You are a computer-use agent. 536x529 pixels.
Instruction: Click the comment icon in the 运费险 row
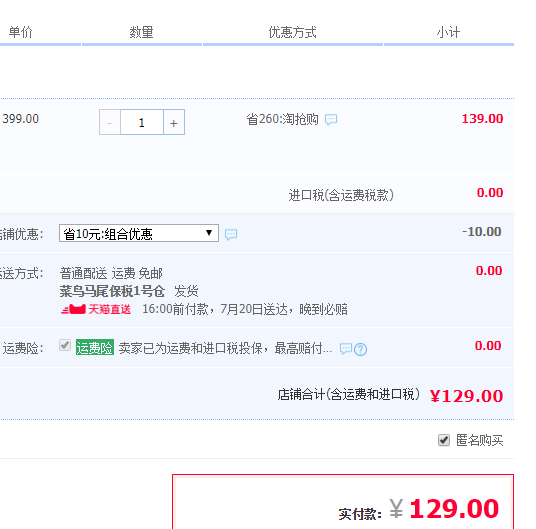coord(346,349)
